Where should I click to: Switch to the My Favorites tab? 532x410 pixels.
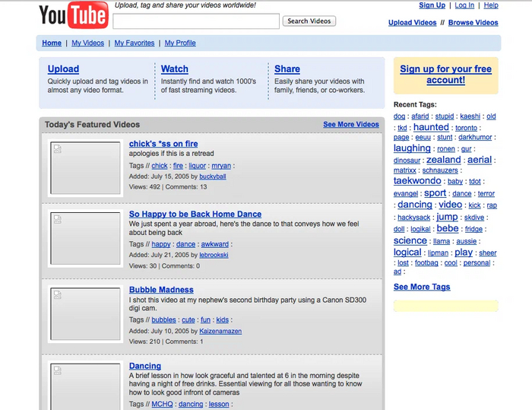(x=135, y=43)
